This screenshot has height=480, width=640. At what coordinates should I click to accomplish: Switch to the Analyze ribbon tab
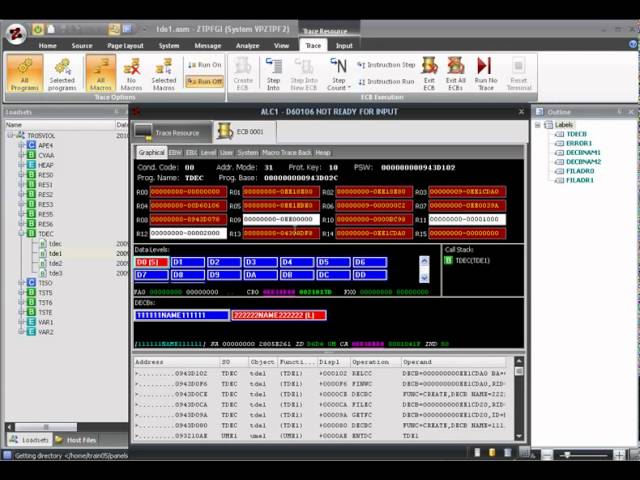(x=247, y=46)
